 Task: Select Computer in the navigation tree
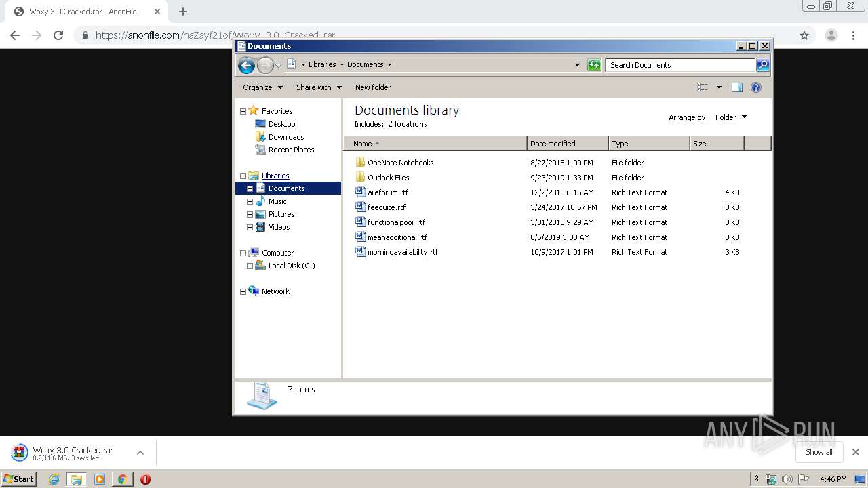[277, 253]
